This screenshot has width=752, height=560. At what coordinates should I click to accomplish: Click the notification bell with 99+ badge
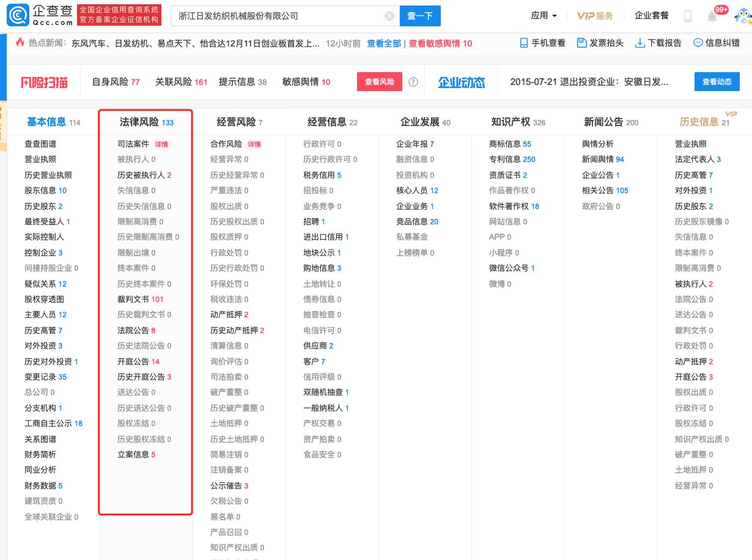pos(712,15)
